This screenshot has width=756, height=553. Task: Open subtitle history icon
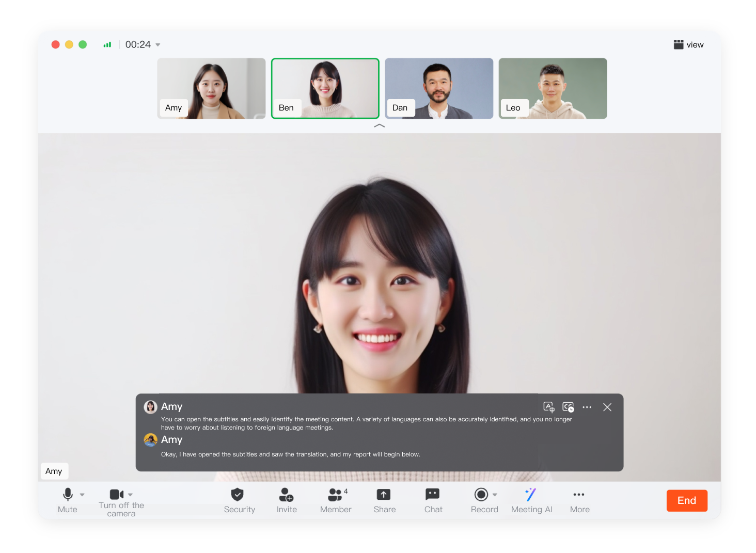(568, 407)
